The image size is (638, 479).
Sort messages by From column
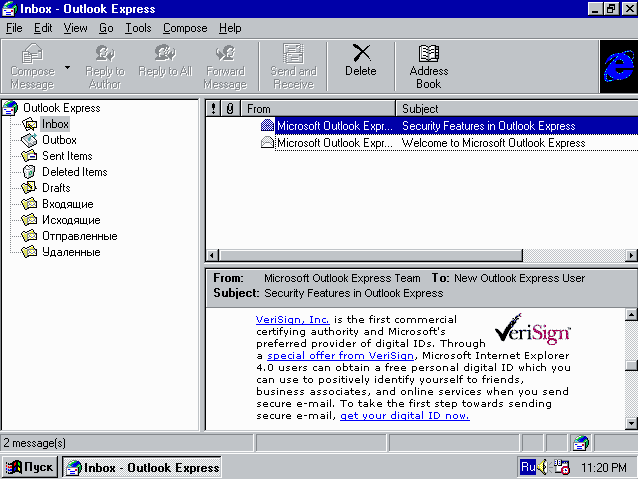point(318,109)
